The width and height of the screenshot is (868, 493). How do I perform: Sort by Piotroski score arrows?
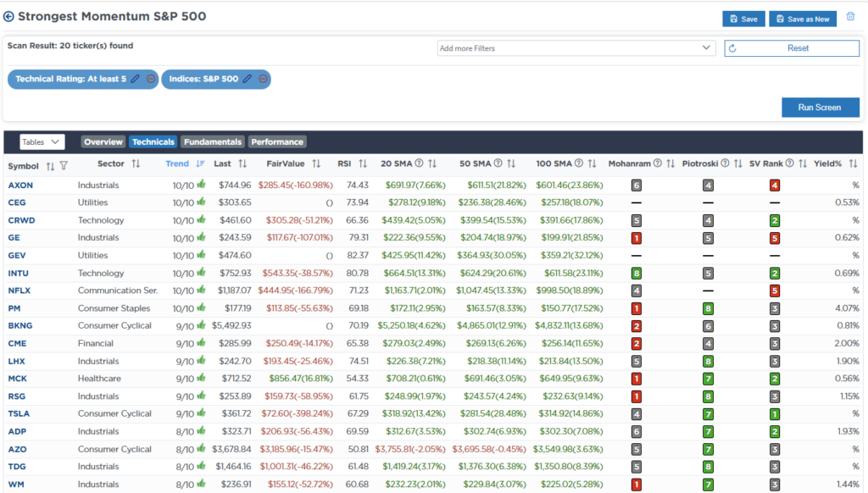[738, 163]
